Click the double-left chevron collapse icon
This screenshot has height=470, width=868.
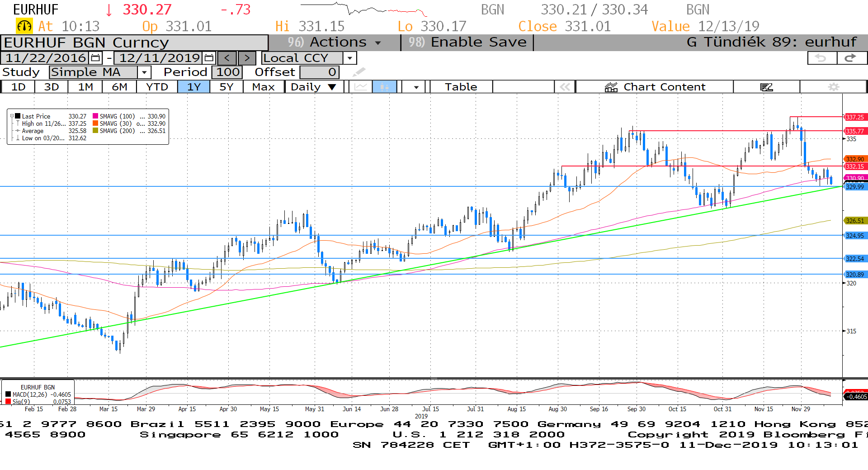[x=565, y=87]
